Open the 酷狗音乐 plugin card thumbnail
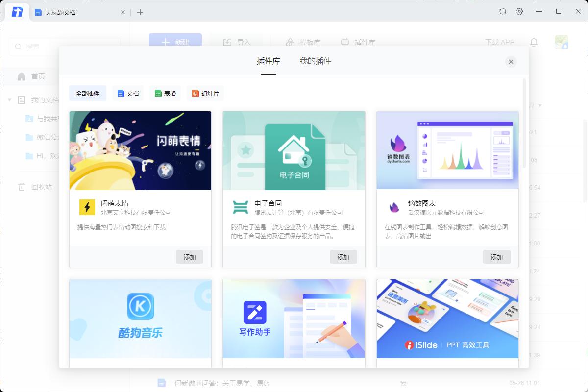 (140, 318)
